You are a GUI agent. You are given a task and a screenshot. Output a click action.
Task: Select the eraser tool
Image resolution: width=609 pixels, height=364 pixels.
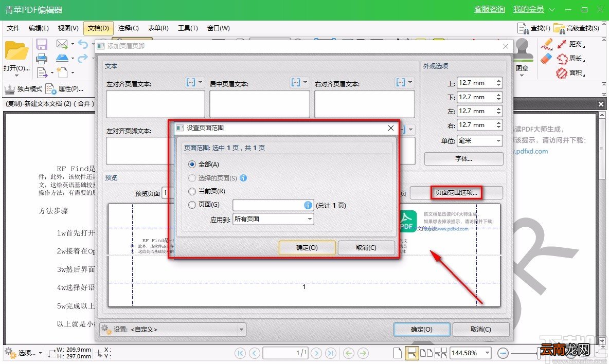546,59
